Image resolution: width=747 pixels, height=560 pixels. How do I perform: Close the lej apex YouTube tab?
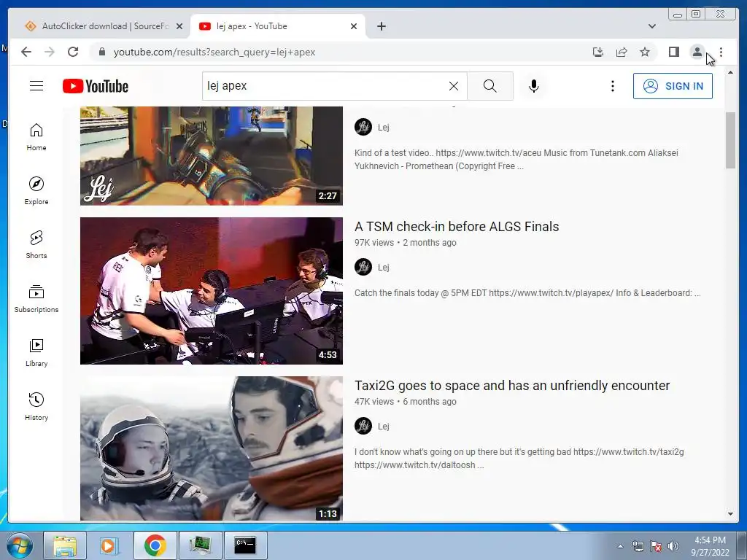354,26
